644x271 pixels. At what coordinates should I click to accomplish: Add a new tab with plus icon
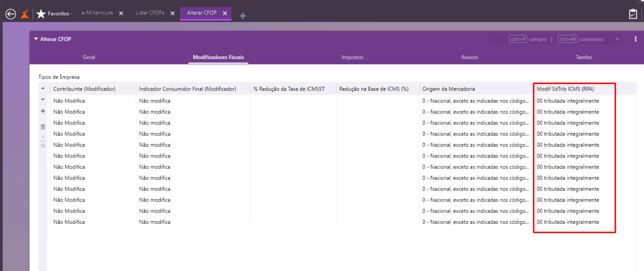click(243, 16)
